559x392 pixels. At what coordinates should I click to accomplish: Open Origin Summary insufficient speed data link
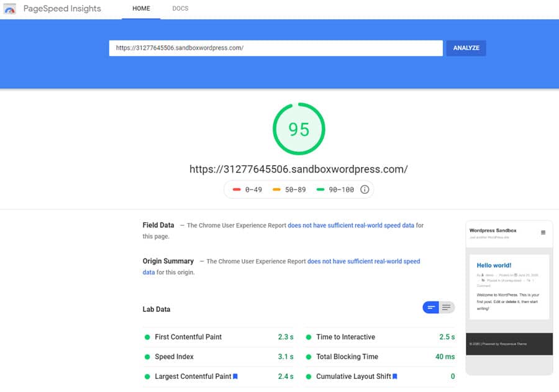(363, 262)
